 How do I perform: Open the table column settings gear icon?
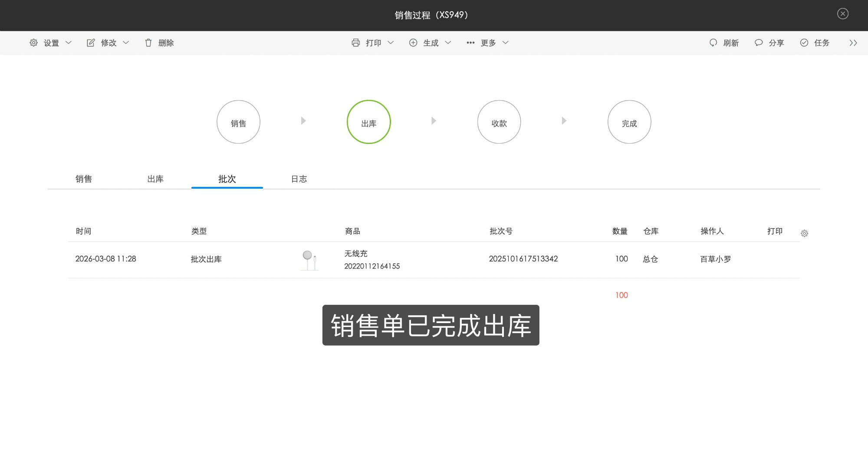coord(805,233)
